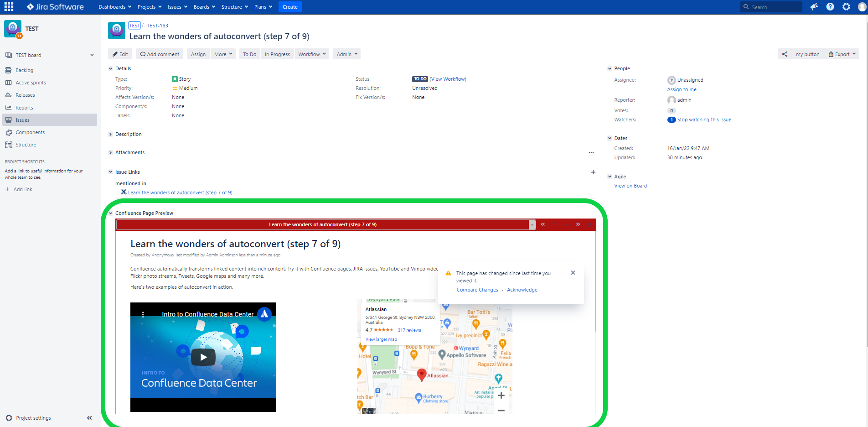Collapse the sidebar with double chevron

(x=89, y=418)
